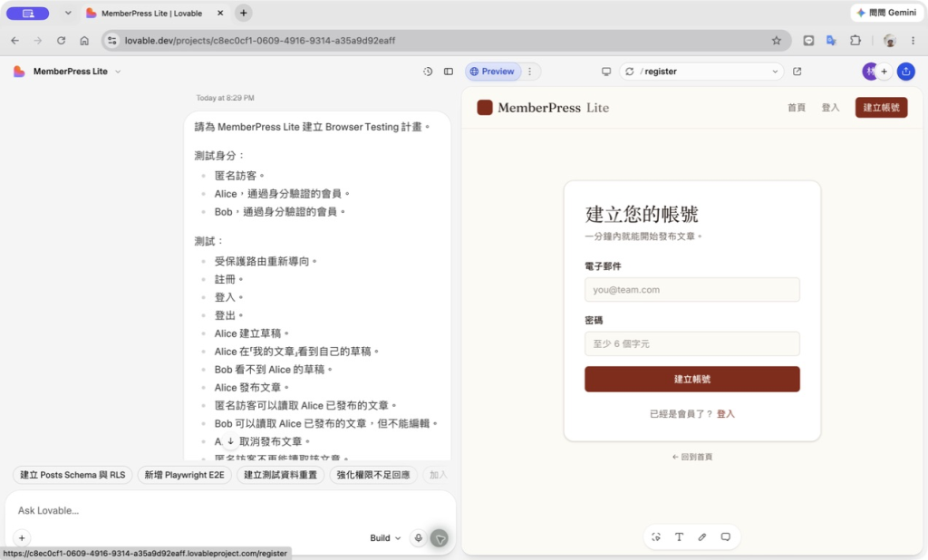Viewport: 928px width, 560px height.
Task: Click the 問問 Gemini button
Action: (x=886, y=13)
